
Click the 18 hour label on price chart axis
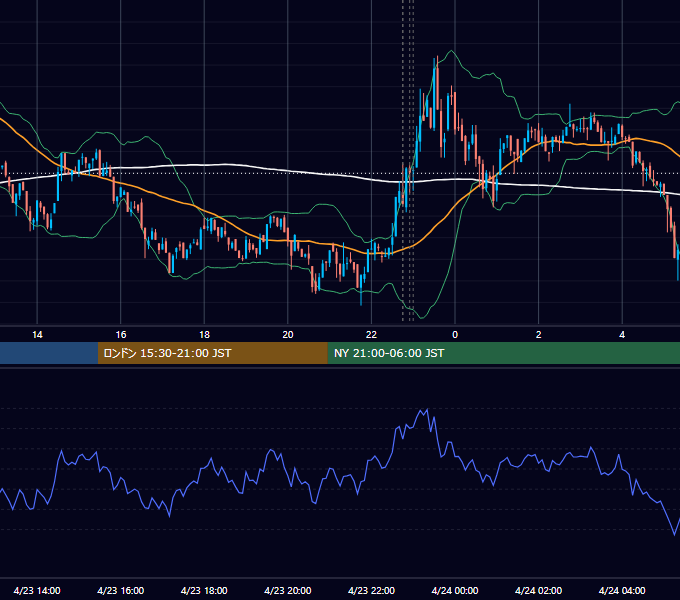click(204, 335)
